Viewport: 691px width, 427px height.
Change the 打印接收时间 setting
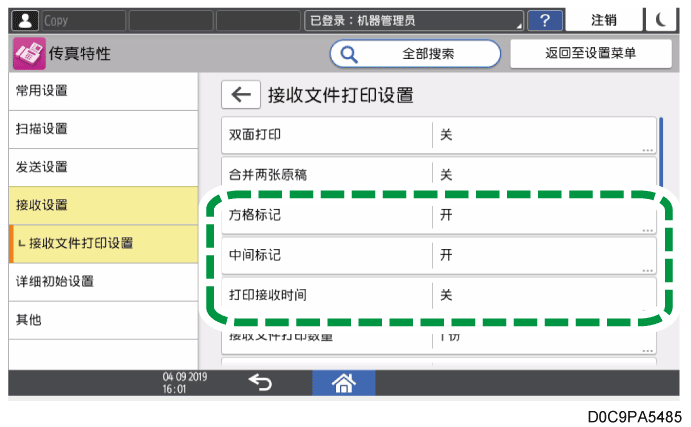point(438,295)
